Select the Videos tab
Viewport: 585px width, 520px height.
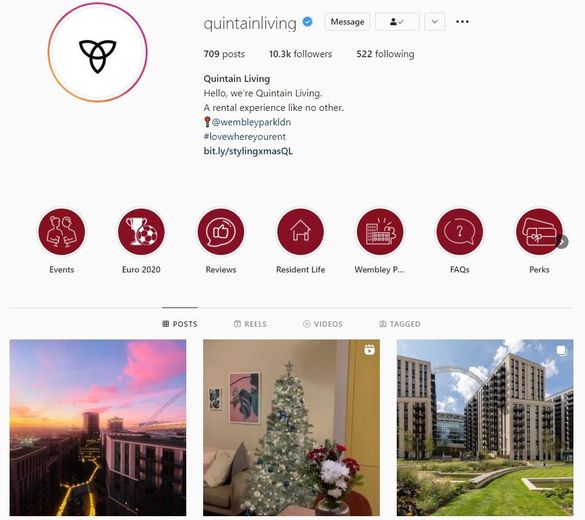click(x=323, y=324)
